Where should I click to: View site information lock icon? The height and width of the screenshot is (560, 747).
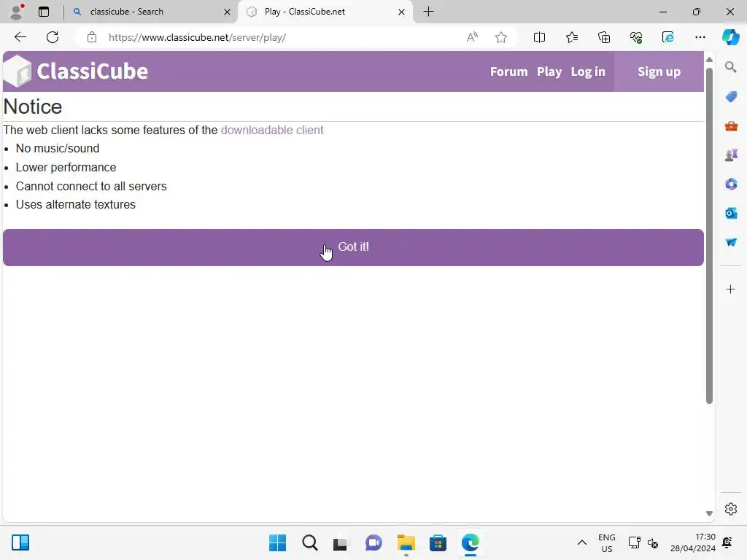tap(92, 37)
